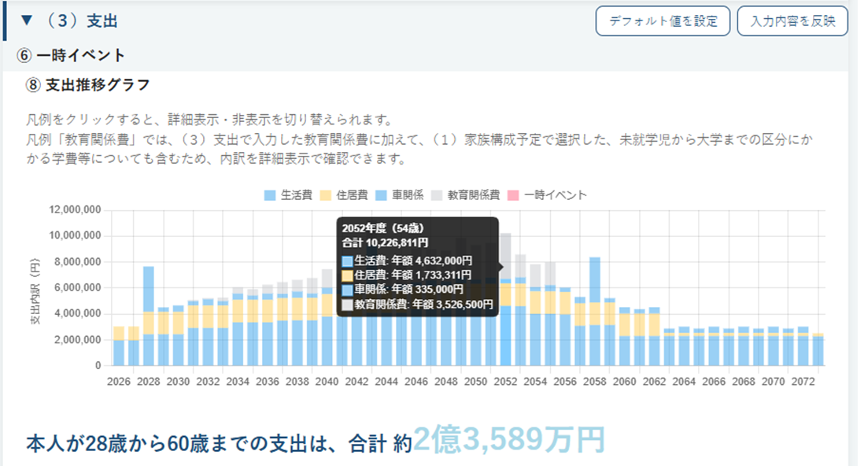Collapse the (3) 支出 section triangle
This screenshot has height=466, width=868.
[x=27, y=20]
